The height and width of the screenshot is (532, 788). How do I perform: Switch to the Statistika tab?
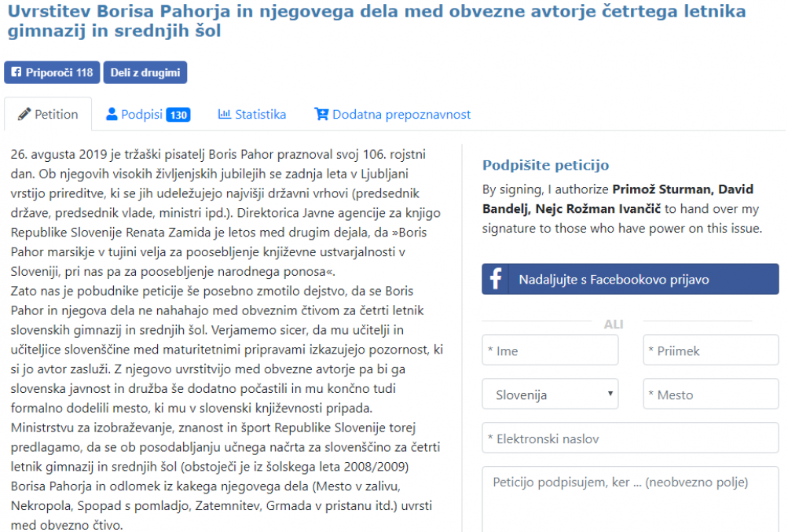tap(251, 114)
